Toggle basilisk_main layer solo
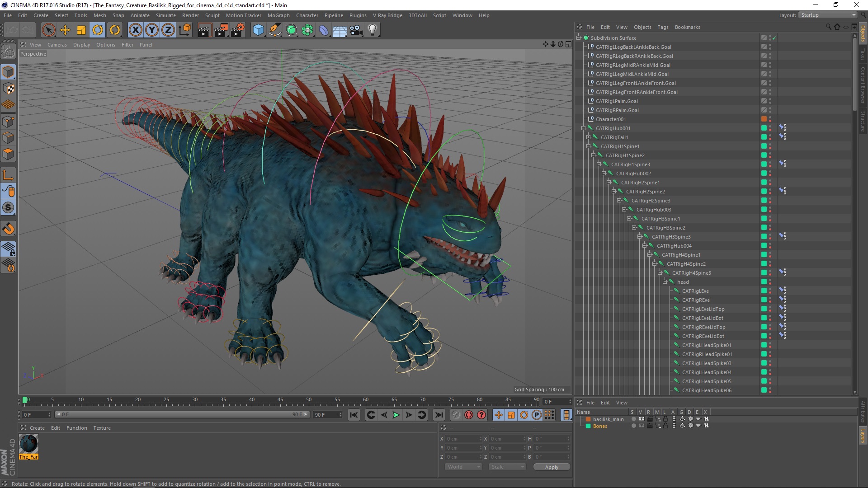Image resolution: width=868 pixels, height=488 pixels. pos(633,419)
